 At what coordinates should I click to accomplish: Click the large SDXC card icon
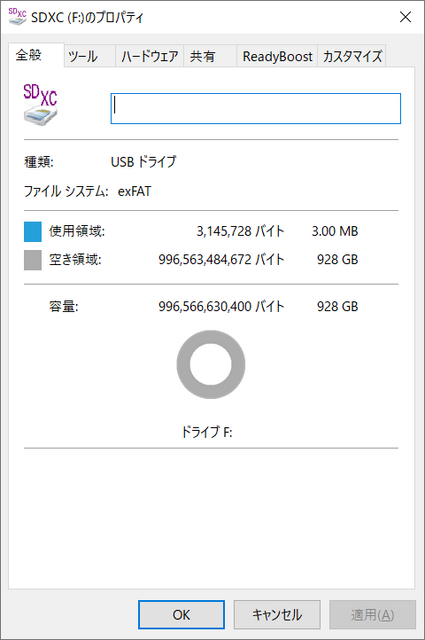40,104
